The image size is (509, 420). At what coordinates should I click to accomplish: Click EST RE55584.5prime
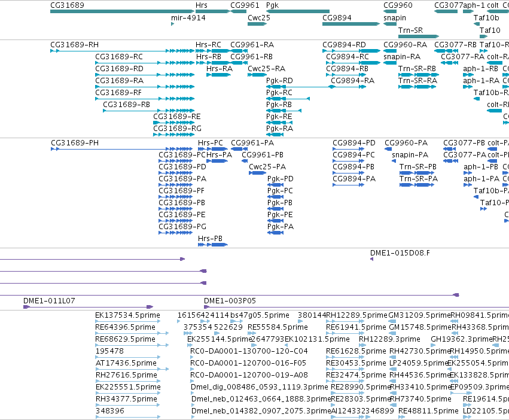252,333
